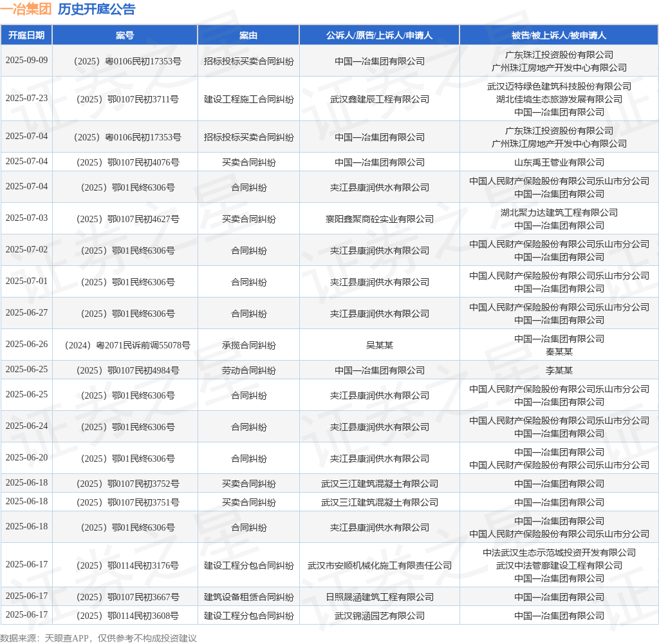Click the date 2025-09-09
This screenshot has height=644, width=659.
tap(26, 60)
